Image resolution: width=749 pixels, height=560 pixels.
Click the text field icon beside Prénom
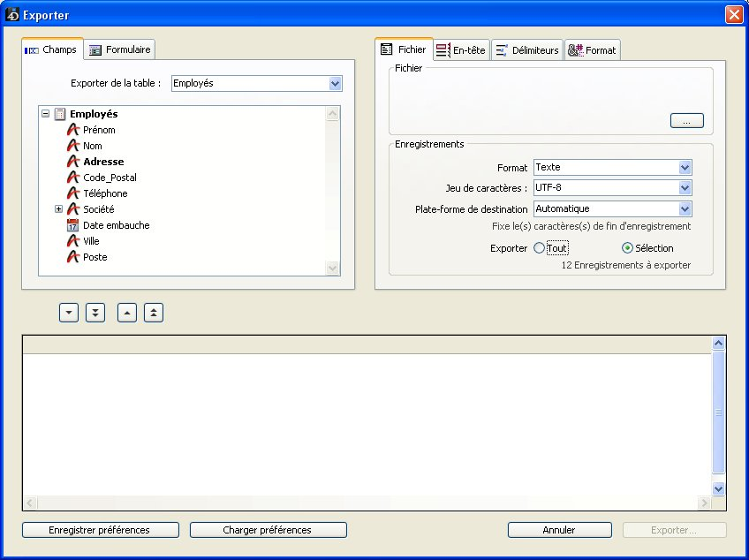[73, 130]
